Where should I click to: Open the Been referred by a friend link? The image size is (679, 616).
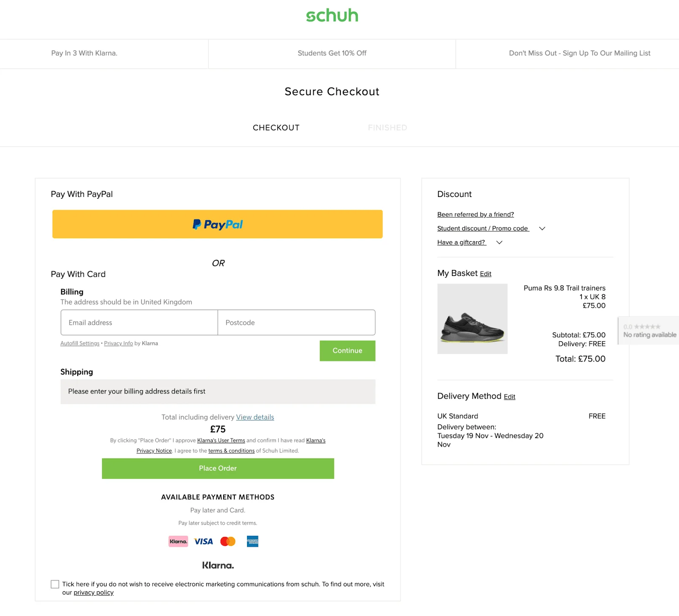(x=475, y=214)
